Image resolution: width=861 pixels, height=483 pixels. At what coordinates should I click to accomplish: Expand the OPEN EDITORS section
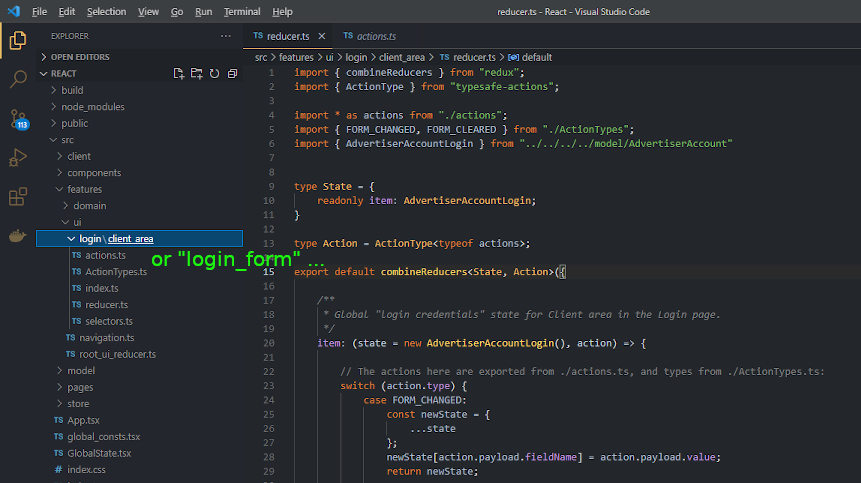80,57
